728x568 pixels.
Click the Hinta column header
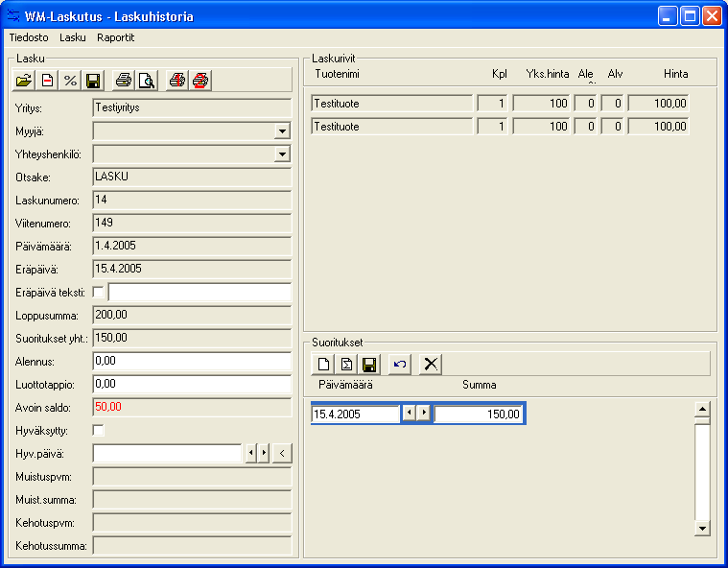(675, 74)
